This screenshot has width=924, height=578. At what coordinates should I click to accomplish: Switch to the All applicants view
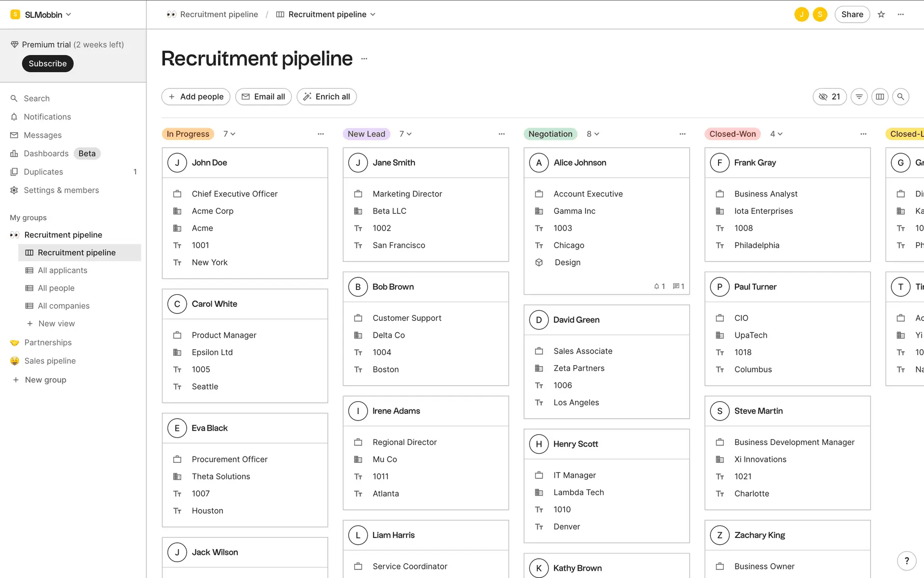[63, 270]
